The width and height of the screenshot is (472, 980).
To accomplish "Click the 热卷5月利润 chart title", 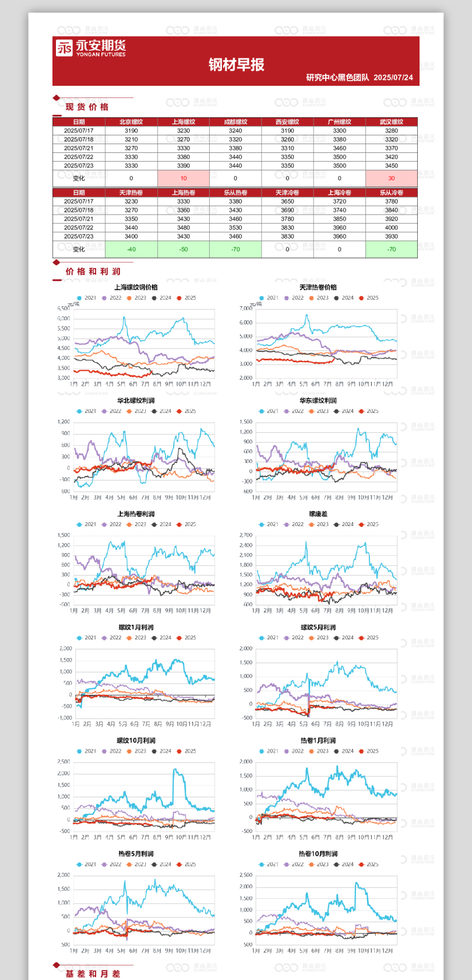I will (x=136, y=853).
